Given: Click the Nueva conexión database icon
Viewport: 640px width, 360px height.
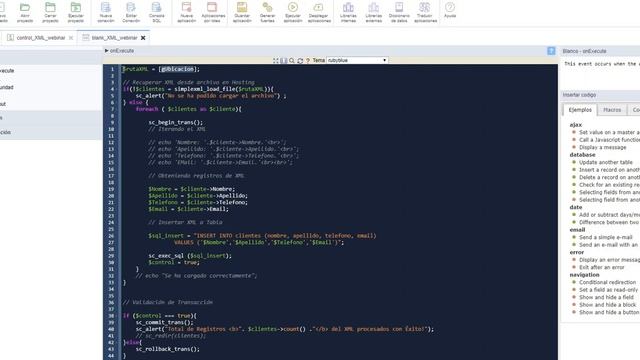Looking at the screenshot, I should click(x=106, y=12).
